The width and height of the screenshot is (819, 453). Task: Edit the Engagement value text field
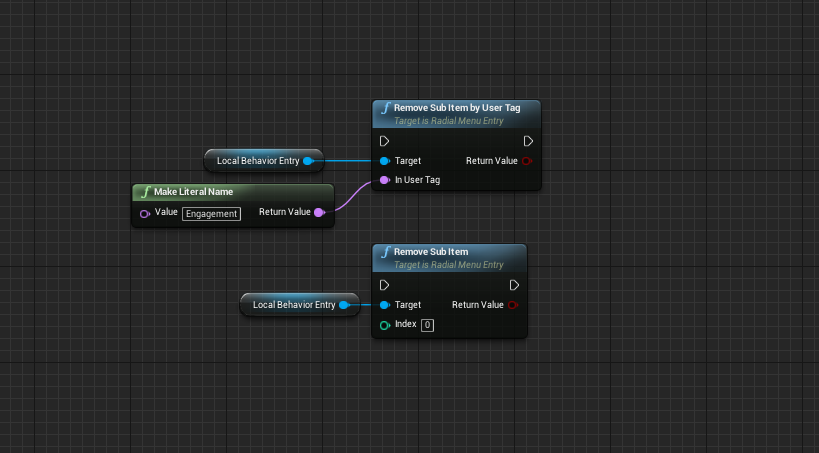[211, 213]
